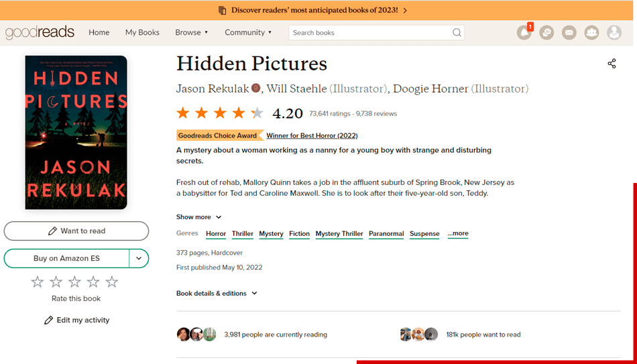Click into the Search books field
Image resolution: width=637 pixels, height=364 pixels.
click(369, 32)
